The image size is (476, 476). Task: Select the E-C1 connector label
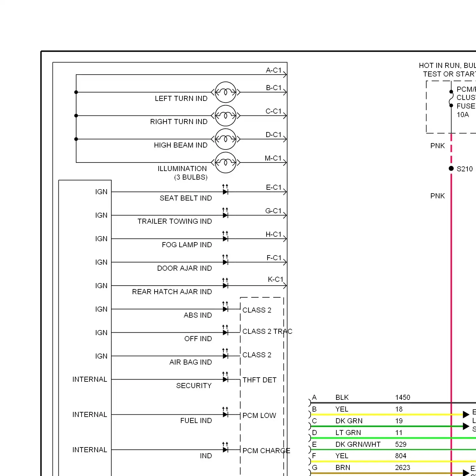[x=274, y=187]
